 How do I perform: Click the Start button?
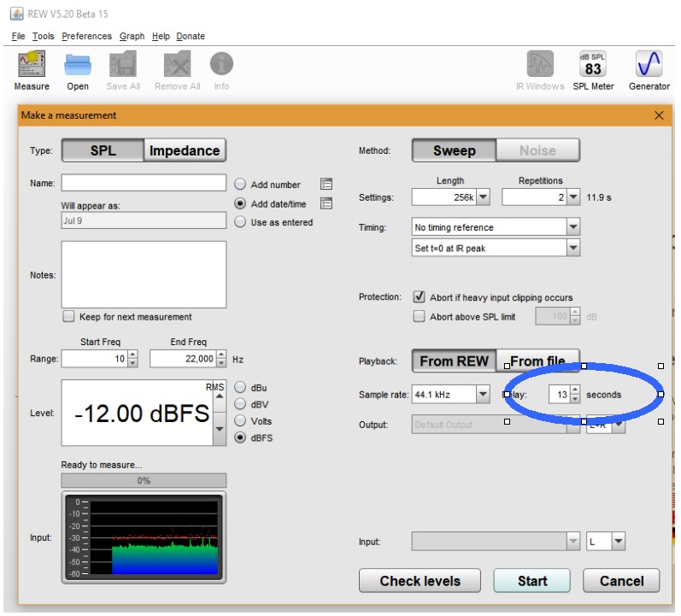click(531, 581)
